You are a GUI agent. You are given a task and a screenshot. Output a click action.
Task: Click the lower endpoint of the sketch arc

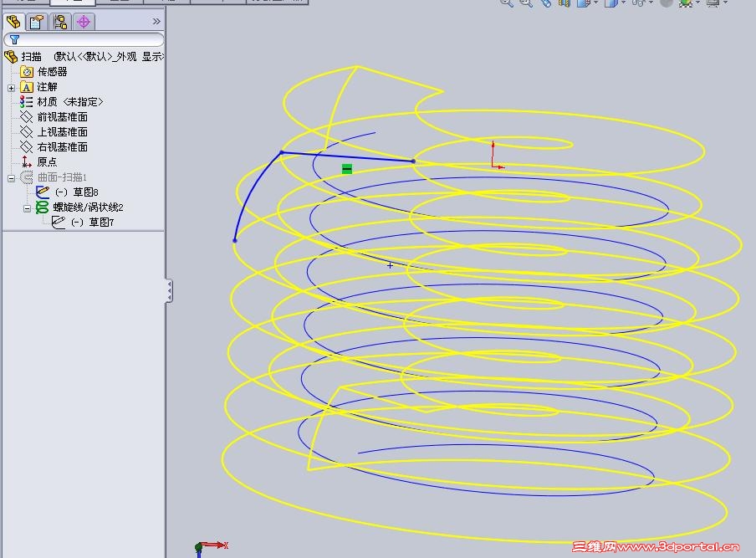click(235, 240)
